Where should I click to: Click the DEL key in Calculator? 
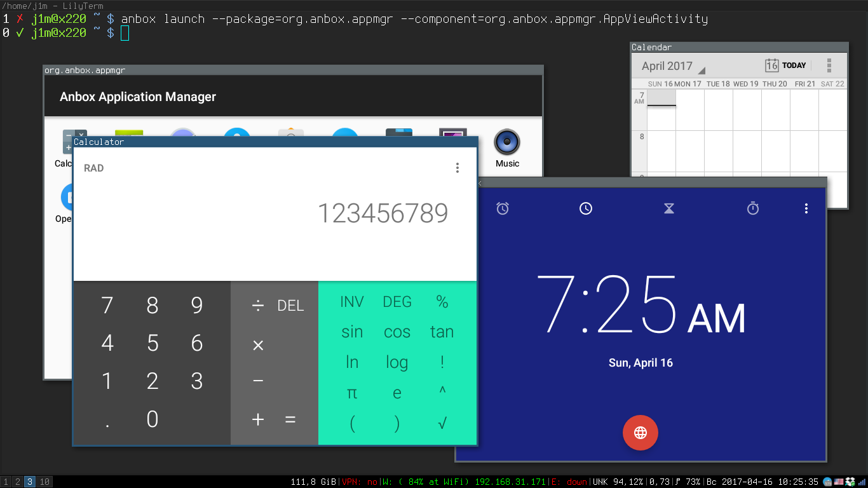[x=290, y=306]
